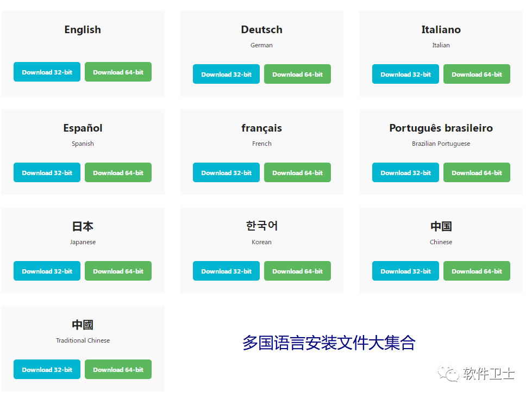532x397 pixels.
Task: Download 64-bit for Español
Action: (118, 172)
